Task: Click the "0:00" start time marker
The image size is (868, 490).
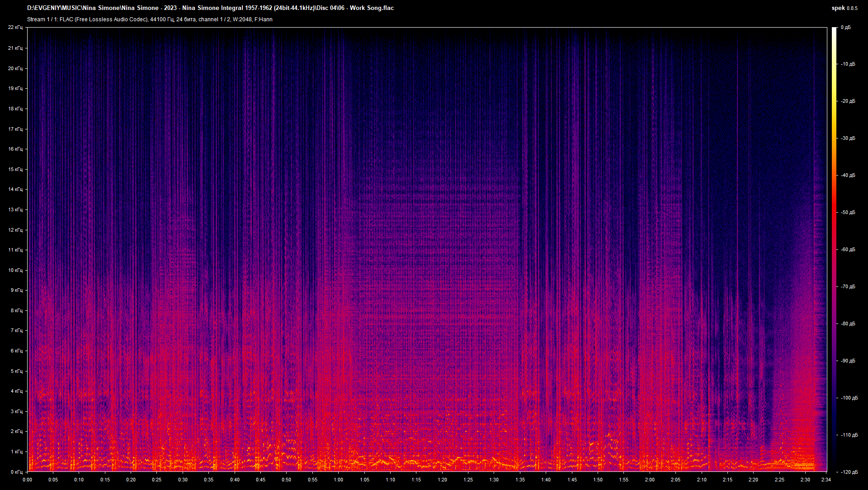Action: pyautogui.click(x=27, y=480)
